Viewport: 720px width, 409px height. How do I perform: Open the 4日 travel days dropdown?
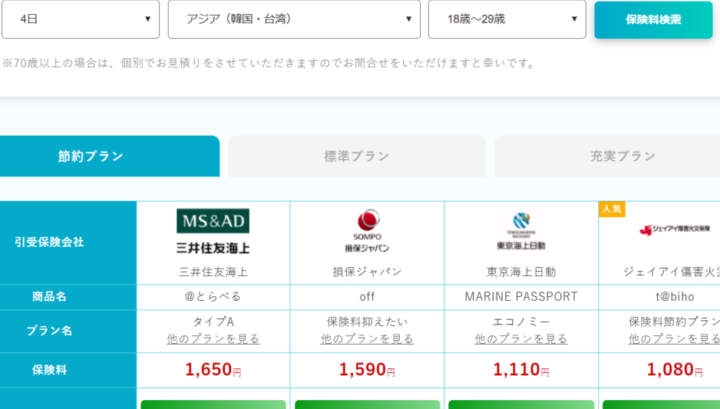(81, 19)
